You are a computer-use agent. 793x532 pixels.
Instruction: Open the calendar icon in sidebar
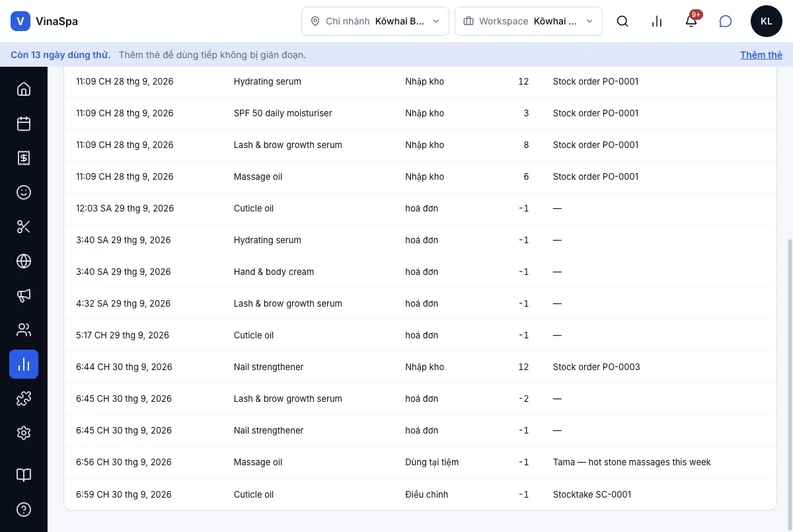24,124
